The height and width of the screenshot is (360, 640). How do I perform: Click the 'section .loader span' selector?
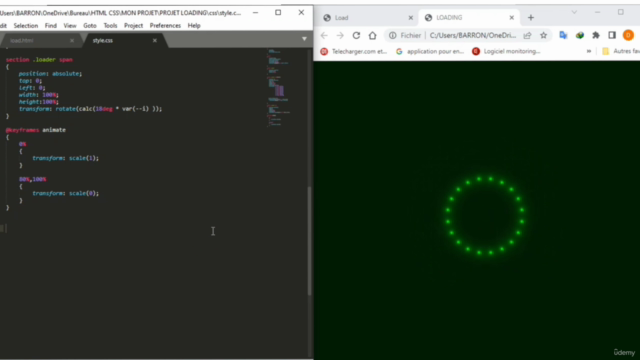point(39,60)
